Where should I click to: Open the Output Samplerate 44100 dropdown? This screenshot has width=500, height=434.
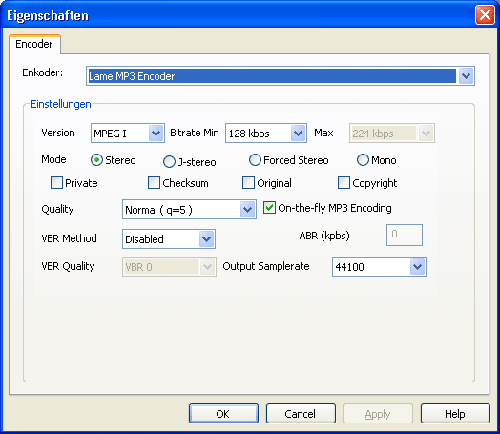tap(379, 267)
